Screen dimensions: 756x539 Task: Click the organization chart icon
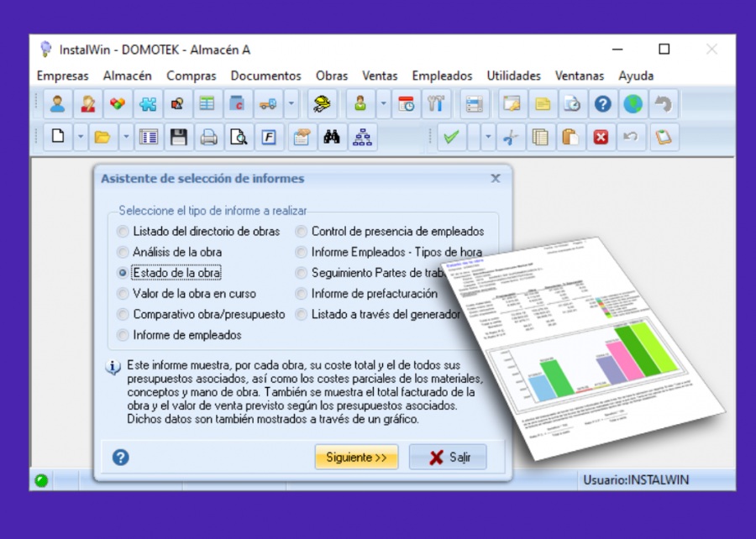pos(362,138)
